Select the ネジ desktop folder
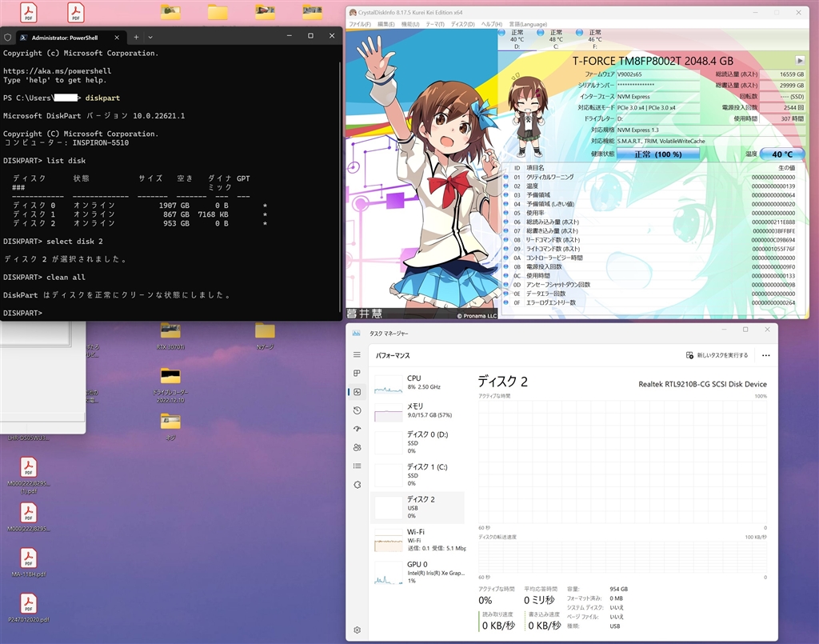Screen dimensions: 819x644 click(x=170, y=426)
